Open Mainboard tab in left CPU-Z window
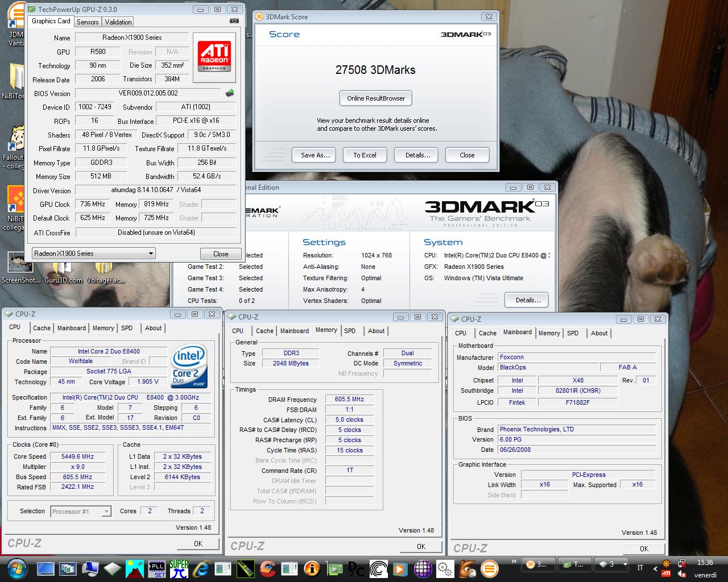The image size is (728, 582). [x=72, y=328]
